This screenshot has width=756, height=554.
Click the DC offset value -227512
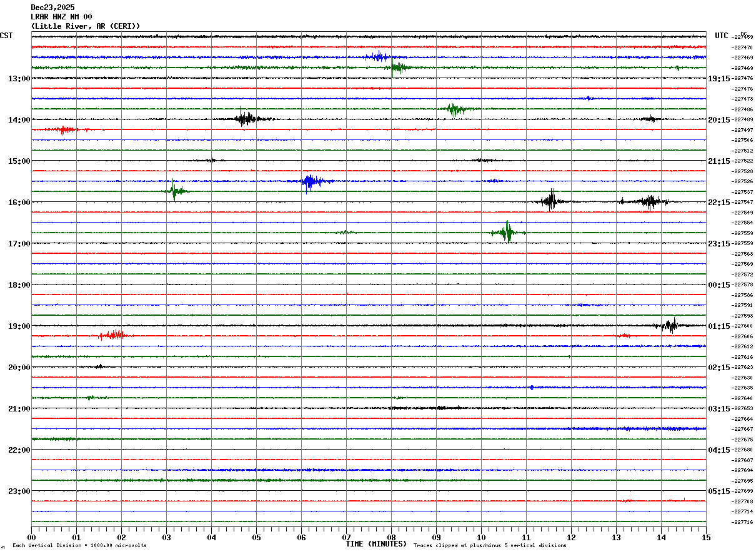(742, 151)
